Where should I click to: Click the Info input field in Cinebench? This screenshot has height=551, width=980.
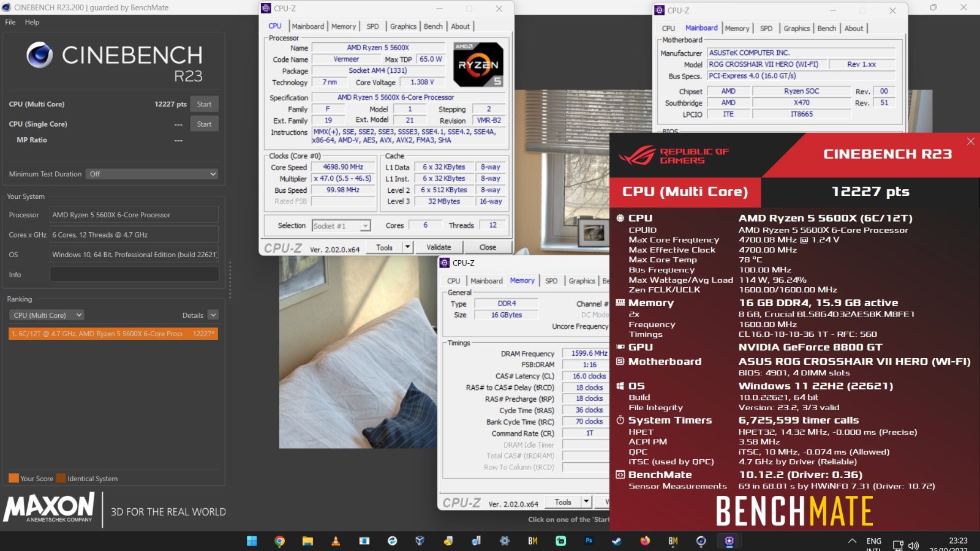click(134, 274)
